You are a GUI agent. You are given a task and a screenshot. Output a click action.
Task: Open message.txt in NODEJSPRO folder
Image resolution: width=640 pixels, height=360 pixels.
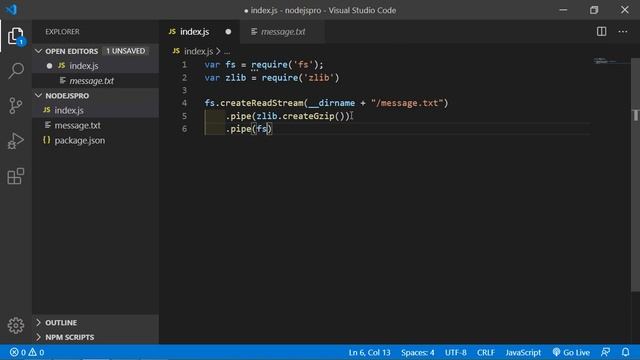click(x=96, y=125)
